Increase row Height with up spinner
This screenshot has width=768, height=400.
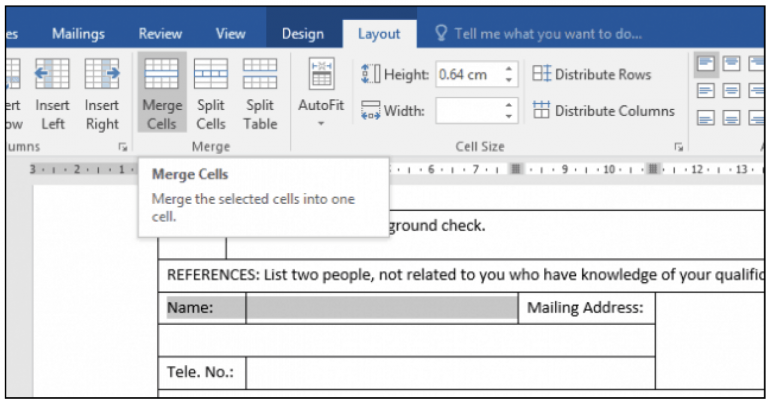point(509,69)
